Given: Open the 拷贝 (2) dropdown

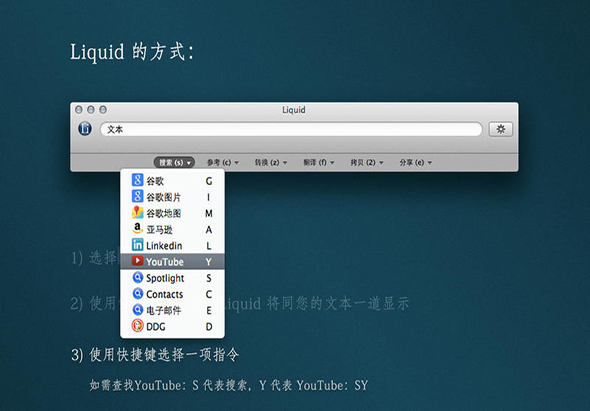Looking at the screenshot, I should click(x=366, y=162).
